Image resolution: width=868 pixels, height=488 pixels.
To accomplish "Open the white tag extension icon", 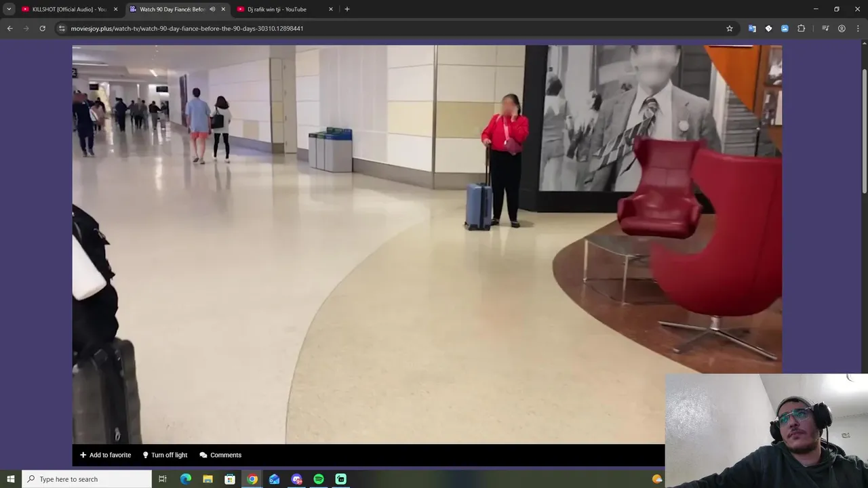I will [768, 28].
